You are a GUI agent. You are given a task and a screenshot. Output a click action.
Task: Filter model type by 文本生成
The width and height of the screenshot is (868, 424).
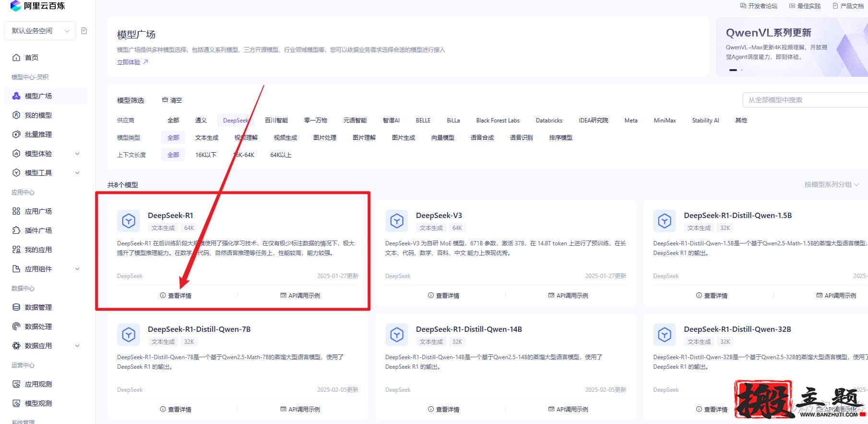tap(207, 138)
